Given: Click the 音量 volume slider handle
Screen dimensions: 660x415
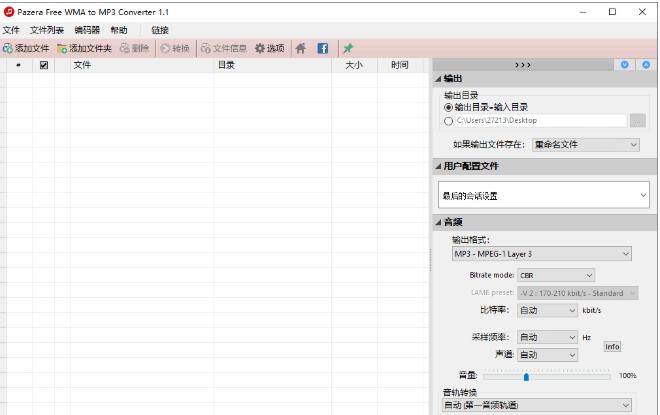Looking at the screenshot, I should (526, 377).
